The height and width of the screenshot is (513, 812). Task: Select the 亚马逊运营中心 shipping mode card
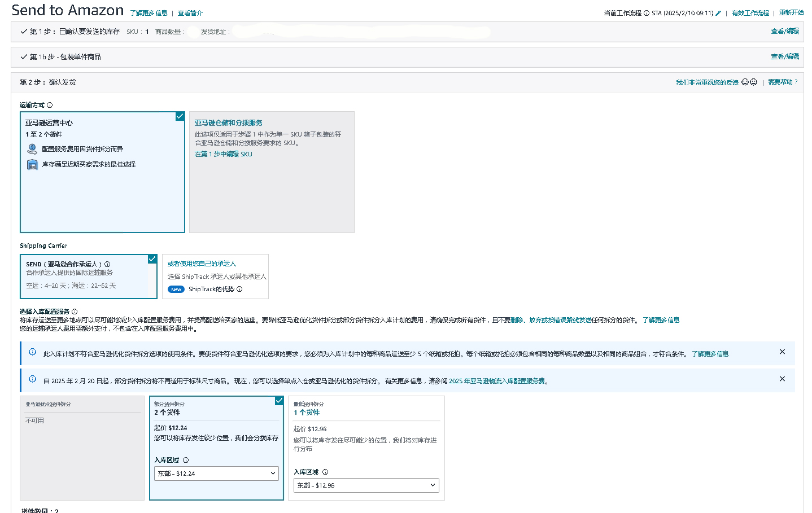coord(102,172)
